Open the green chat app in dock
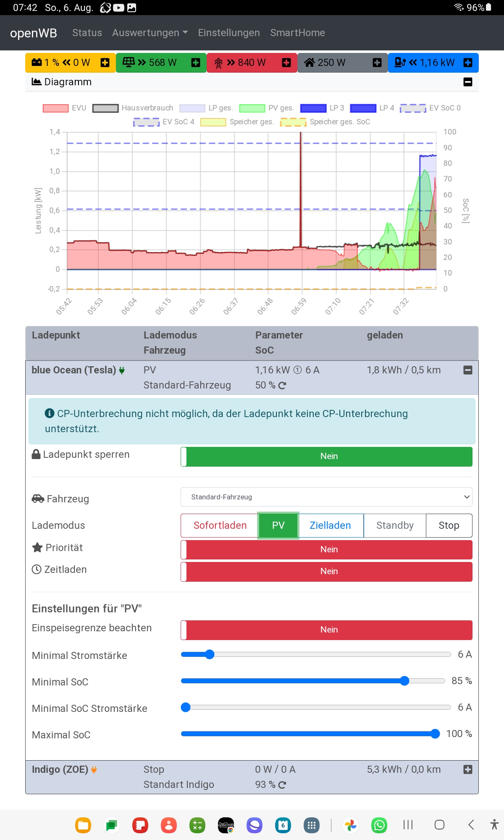Image resolution: width=504 pixels, height=840 pixels. (112, 825)
